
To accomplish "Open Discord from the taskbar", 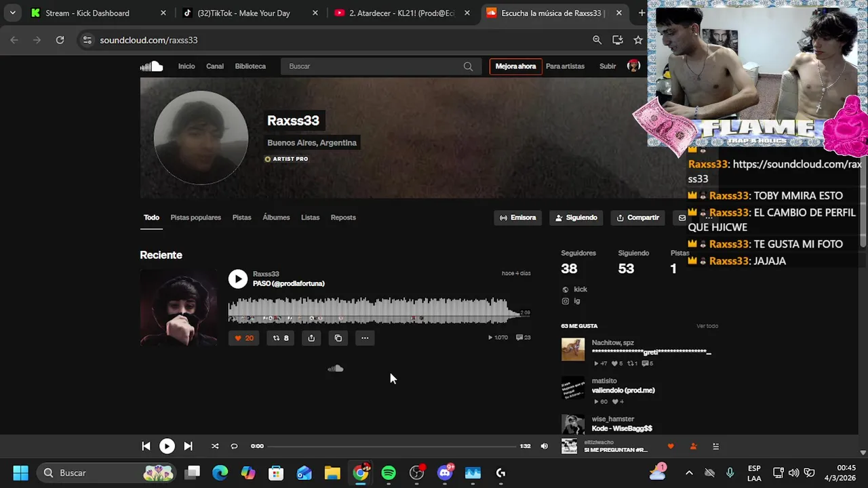I will pos(445,473).
